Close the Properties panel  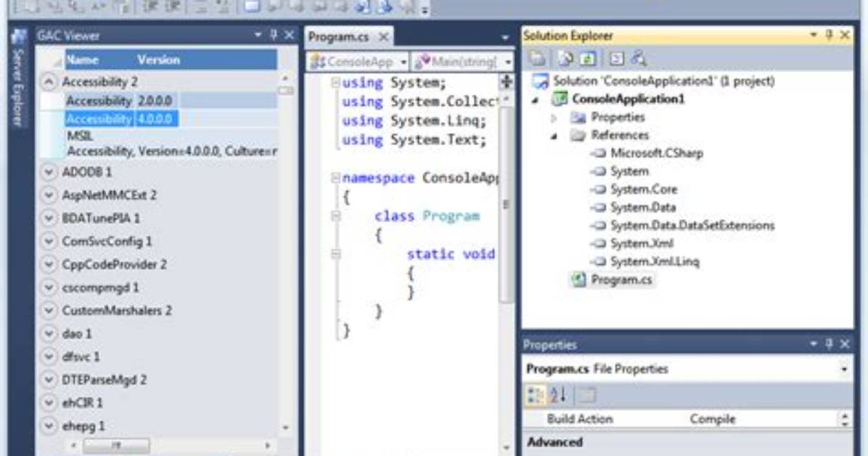point(845,344)
